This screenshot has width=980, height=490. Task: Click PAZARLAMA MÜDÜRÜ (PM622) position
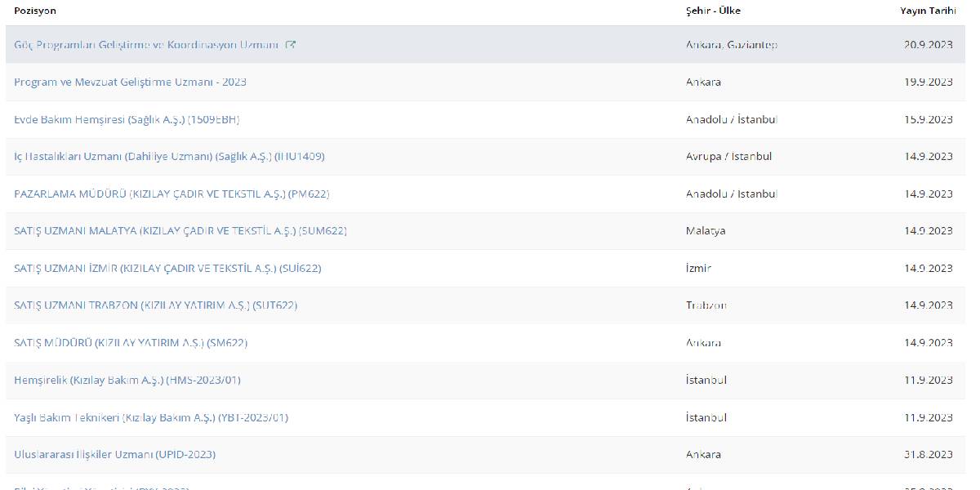pos(171,194)
